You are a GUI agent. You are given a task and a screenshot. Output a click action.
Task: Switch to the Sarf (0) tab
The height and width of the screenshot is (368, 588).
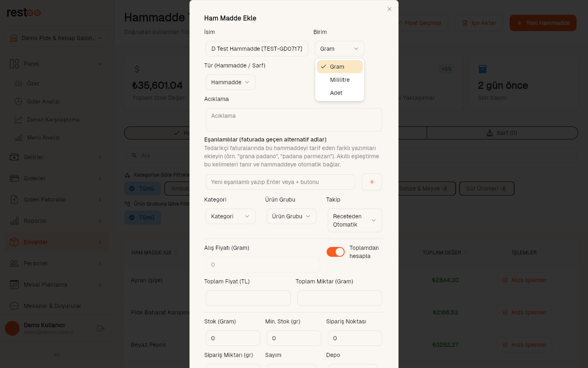(x=502, y=133)
